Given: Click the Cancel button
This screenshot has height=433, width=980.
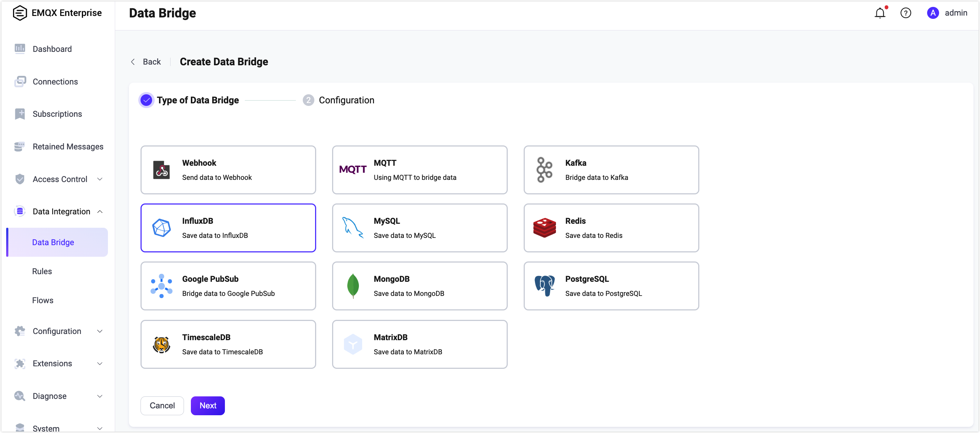Looking at the screenshot, I should tap(162, 405).
